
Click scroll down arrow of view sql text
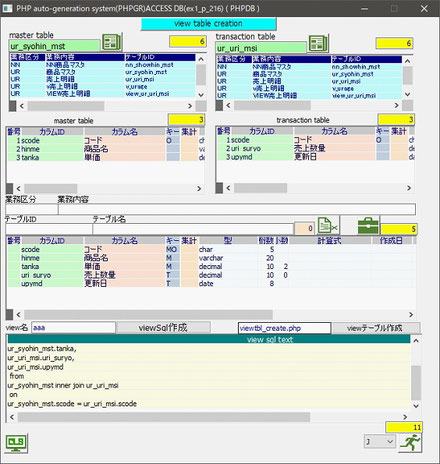pos(416,406)
